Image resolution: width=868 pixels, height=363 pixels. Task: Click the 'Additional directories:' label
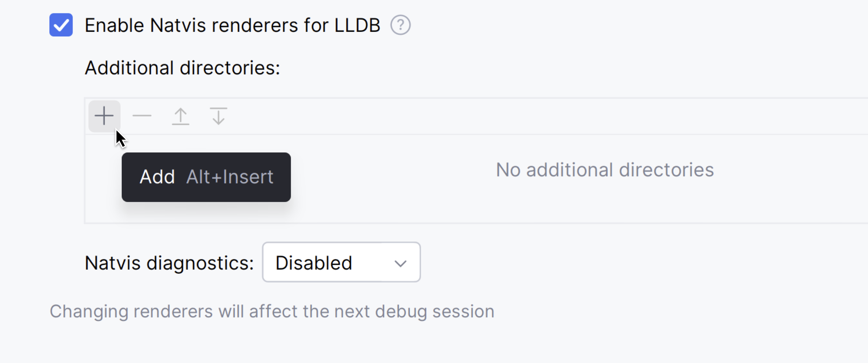tap(182, 68)
